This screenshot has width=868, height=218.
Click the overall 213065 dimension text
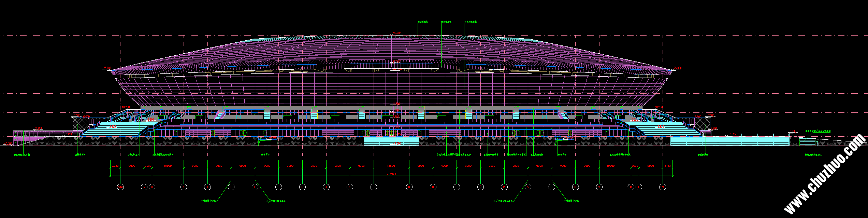point(391,174)
